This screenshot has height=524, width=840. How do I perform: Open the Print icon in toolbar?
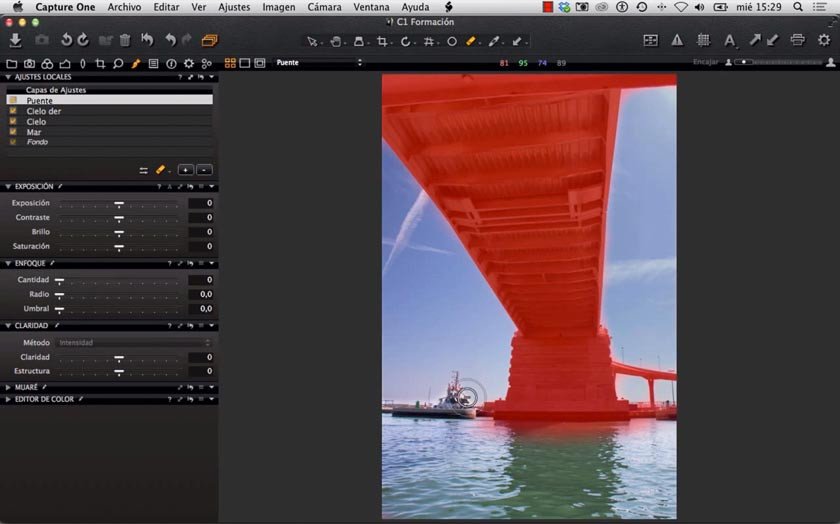(x=797, y=40)
